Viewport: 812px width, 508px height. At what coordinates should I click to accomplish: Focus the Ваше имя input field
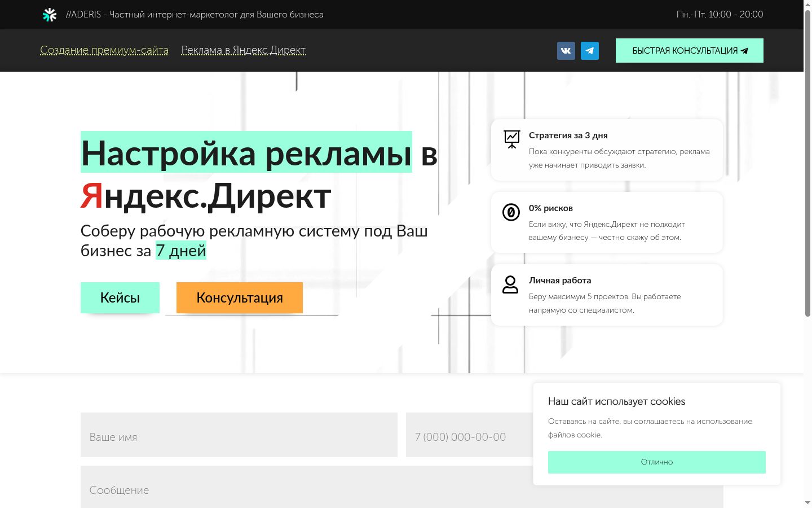(x=239, y=435)
